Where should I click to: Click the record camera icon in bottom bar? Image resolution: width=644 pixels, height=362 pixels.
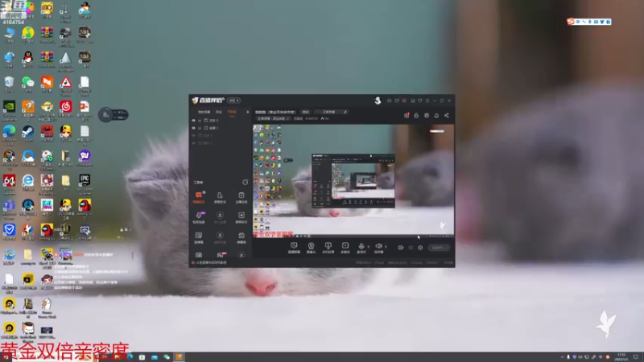click(x=400, y=248)
